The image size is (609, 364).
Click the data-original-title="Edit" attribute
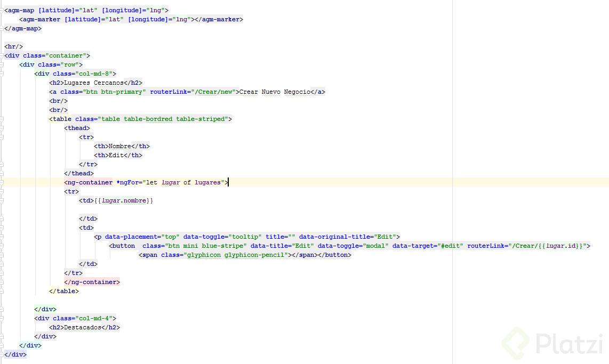pyautogui.click(x=348, y=237)
